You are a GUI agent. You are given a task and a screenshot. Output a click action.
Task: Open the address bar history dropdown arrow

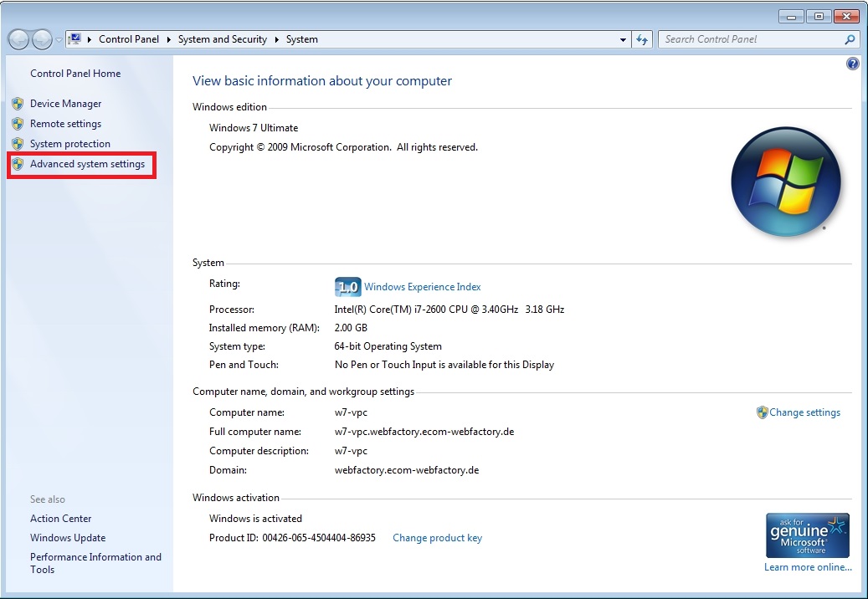click(x=624, y=39)
